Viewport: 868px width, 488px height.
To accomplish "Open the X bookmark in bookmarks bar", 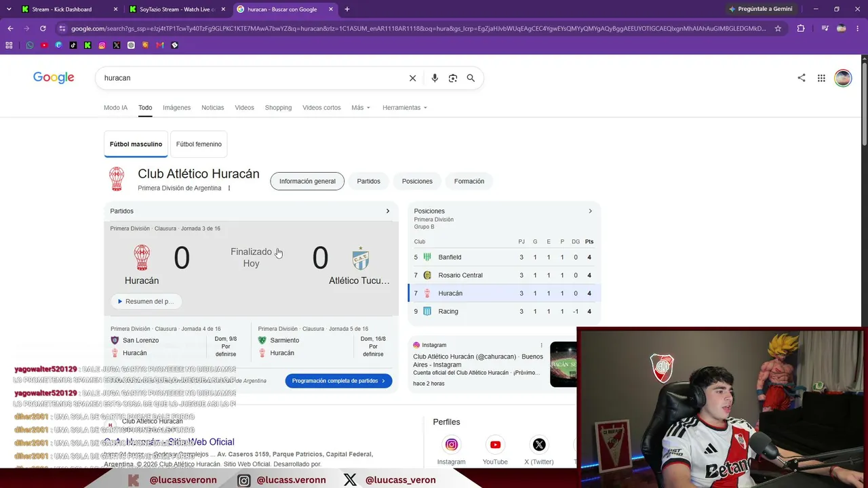I will coord(117,45).
